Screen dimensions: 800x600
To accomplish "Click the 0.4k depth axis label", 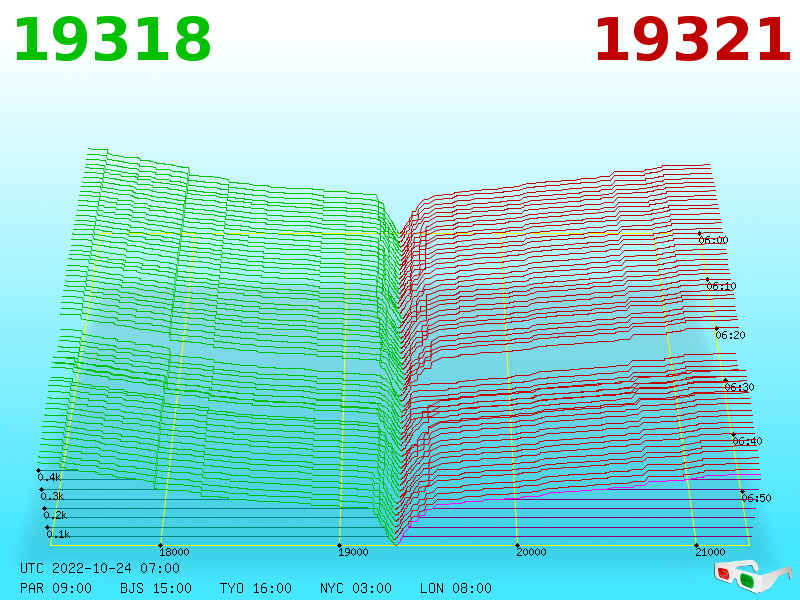I will (x=49, y=478).
